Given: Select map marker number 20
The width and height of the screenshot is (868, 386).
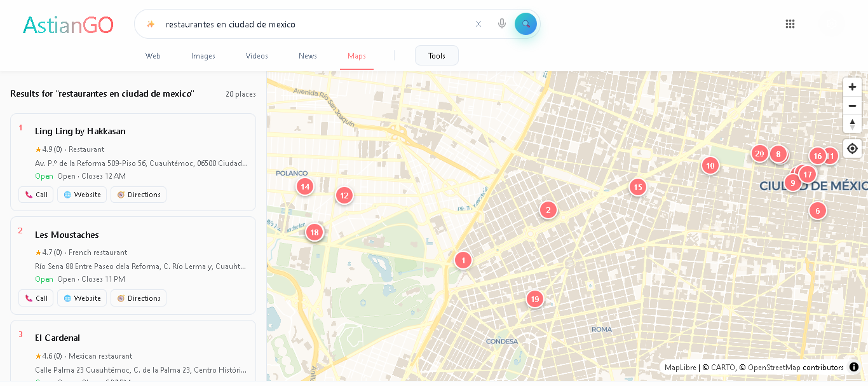Looking at the screenshot, I should coord(759,153).
